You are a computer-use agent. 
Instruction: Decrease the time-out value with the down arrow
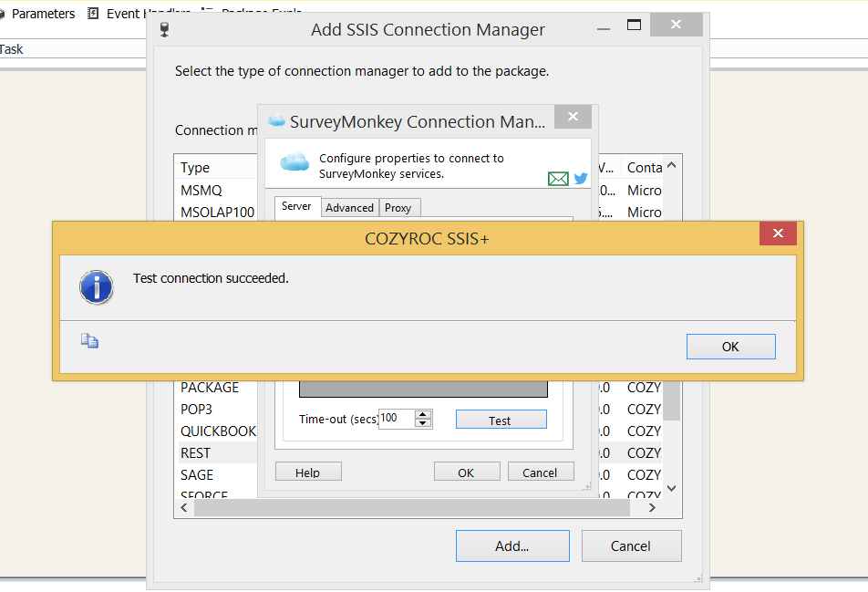pyautogui.click(x=423, y=423)
